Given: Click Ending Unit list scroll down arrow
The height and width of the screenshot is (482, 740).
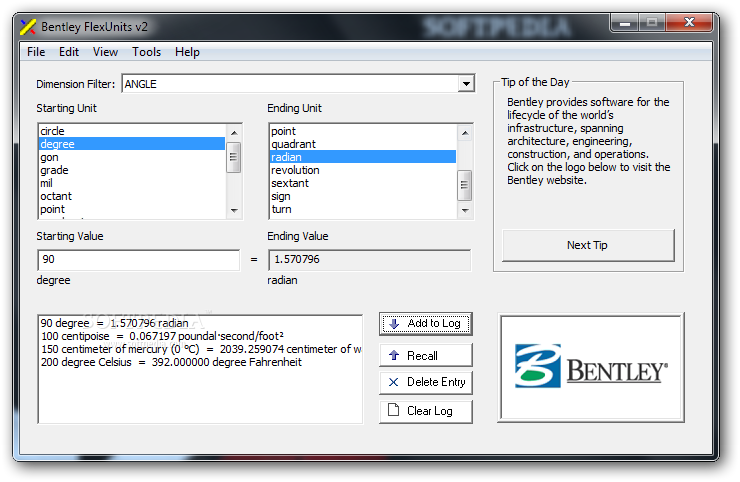Looking at the screenshot, I should (465, 211).
